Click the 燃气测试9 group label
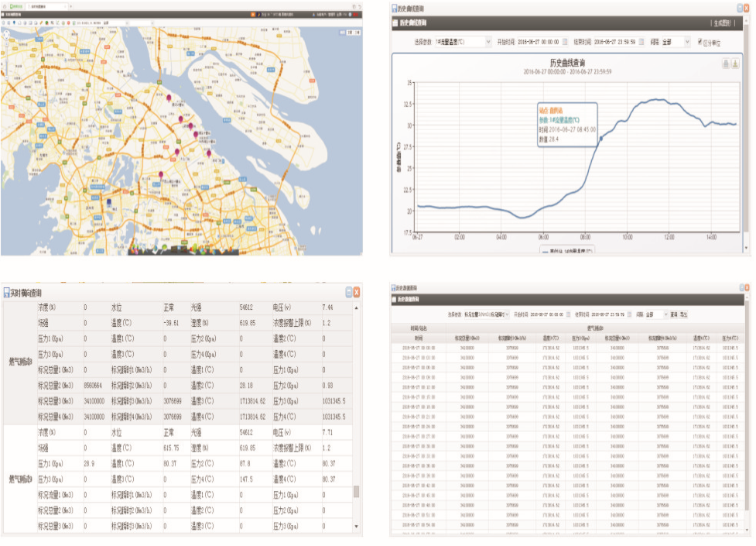This screenshot has width=756, height=546. pyautogui.click(x=20, y=479)
